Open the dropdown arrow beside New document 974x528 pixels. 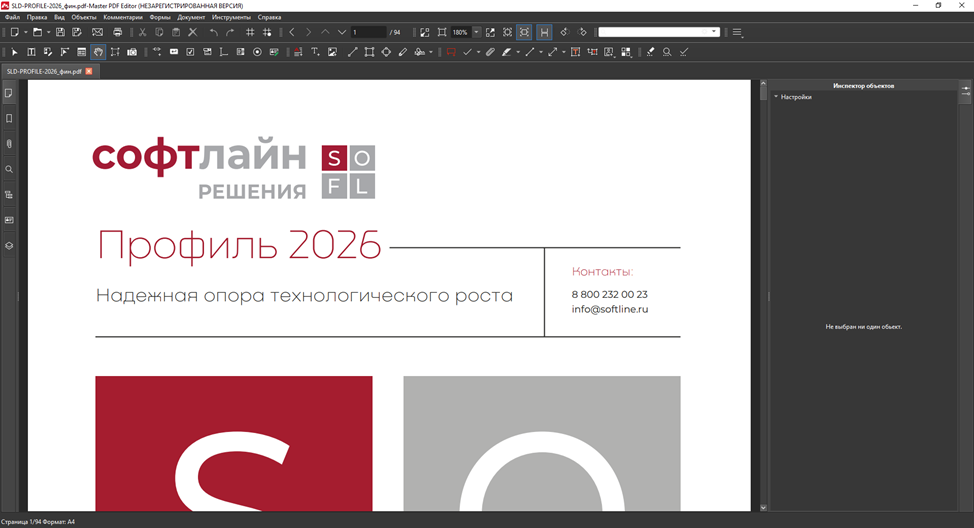pyautogui.click(x=25, y=32)
